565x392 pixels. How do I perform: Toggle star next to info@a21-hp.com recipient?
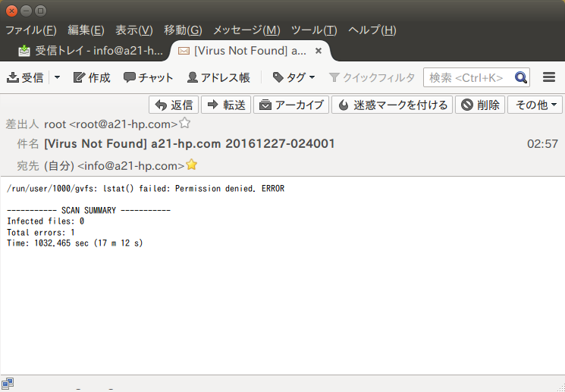click(192, 165)
